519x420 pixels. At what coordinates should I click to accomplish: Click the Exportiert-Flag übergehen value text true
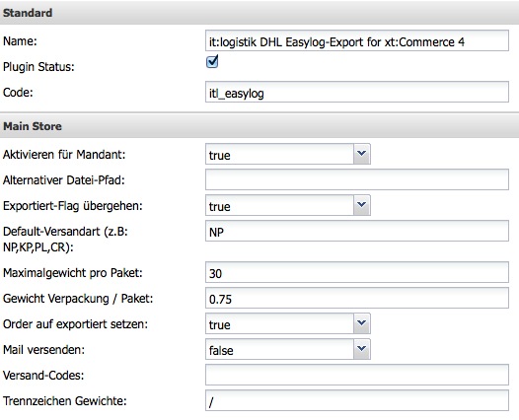click(219, 207)
